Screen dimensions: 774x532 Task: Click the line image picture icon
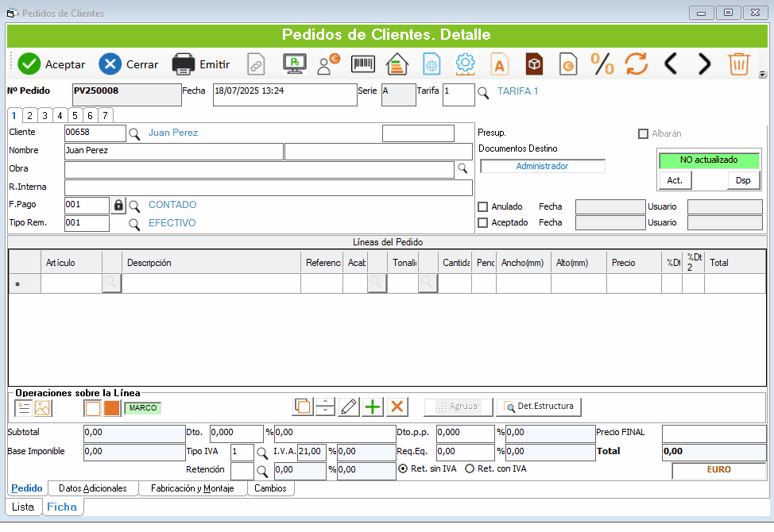[42, 408]
